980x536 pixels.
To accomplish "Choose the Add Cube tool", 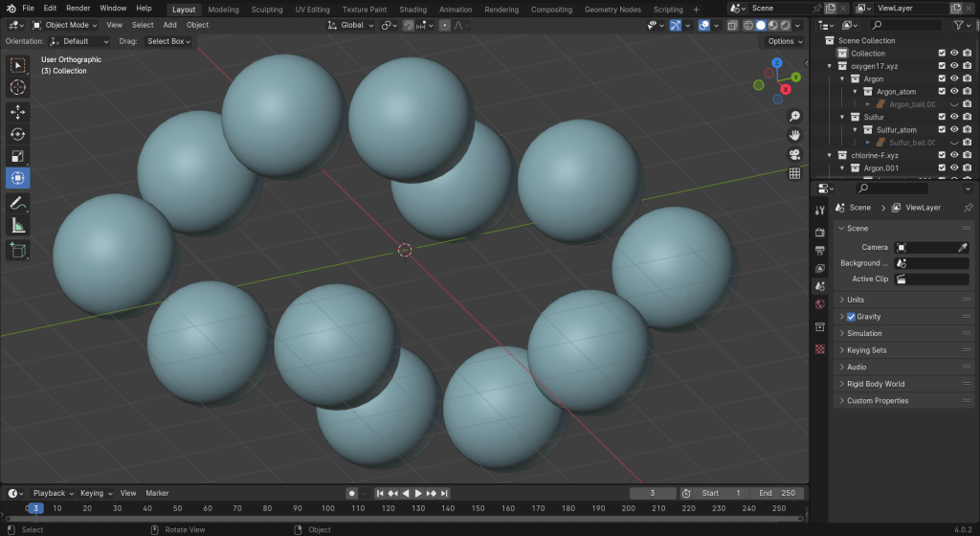I will (18, 250).
